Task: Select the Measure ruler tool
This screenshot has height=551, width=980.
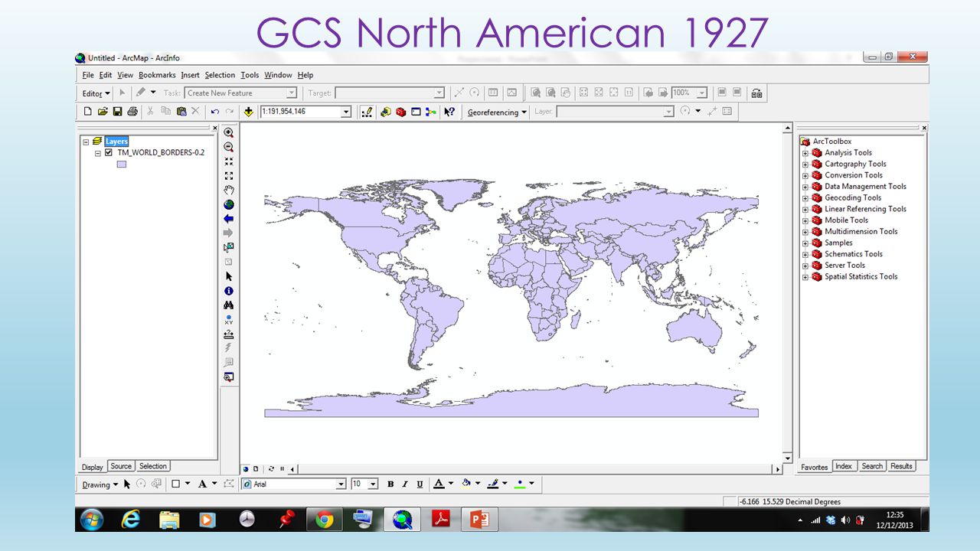Action: coord(228,334)
